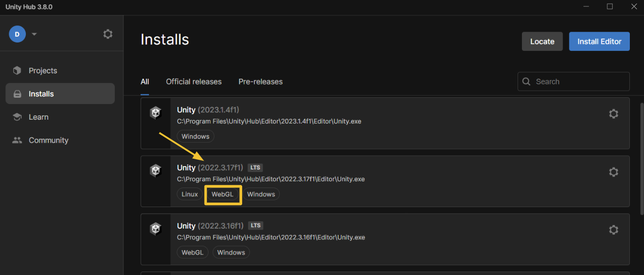
Task: Click install path of 2023.1.4f1 editor
Action: [x=269, y=121]
